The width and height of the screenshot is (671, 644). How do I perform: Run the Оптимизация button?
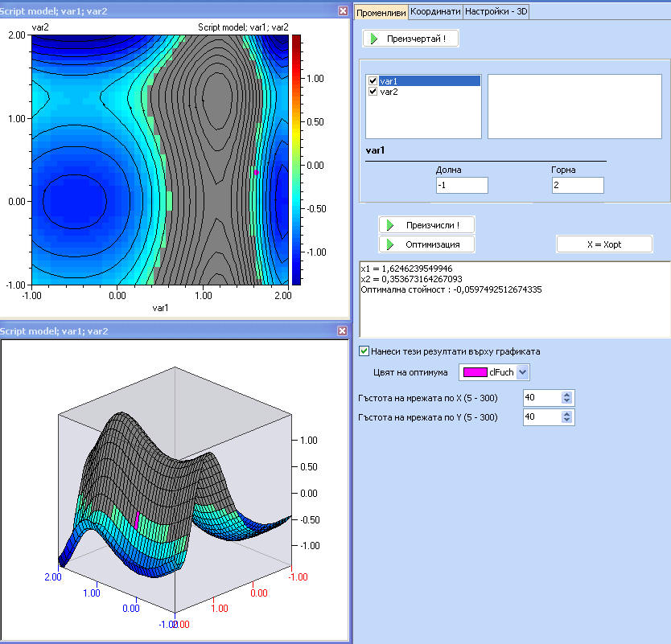tap(426, 244)
